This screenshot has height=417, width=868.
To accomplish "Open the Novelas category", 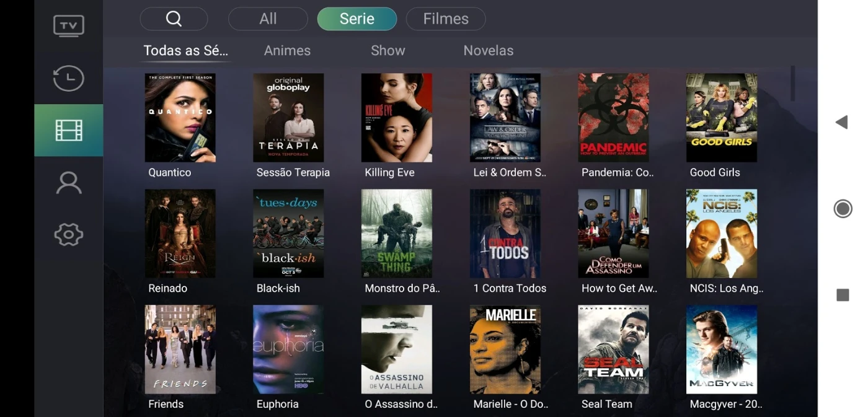I will (x=489, y=50).
